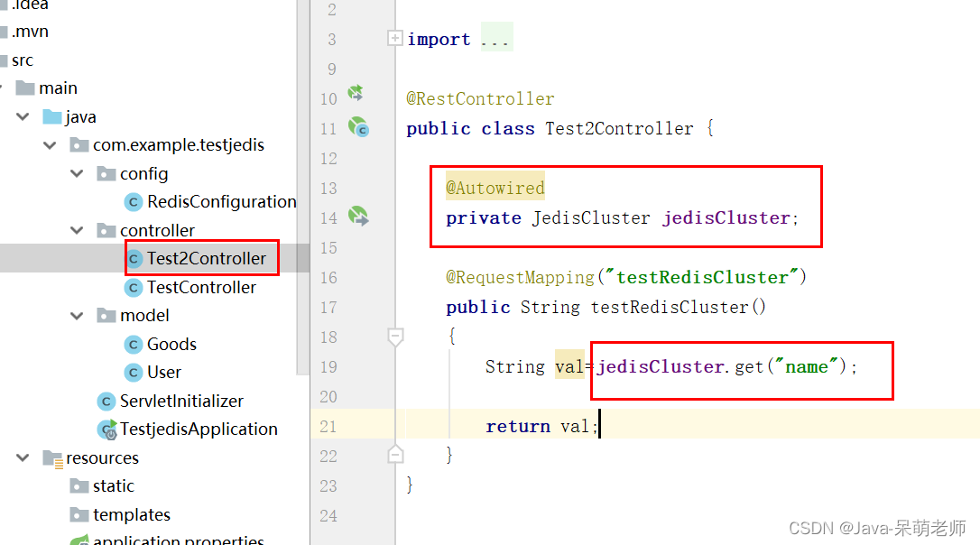The width and height of the screenshot is (980, 545).
Task: Open the Goods model class
Action: (171, 345)
